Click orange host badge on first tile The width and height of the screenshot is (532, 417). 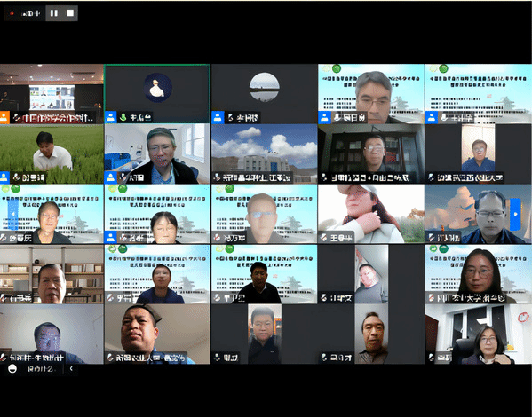4,117
